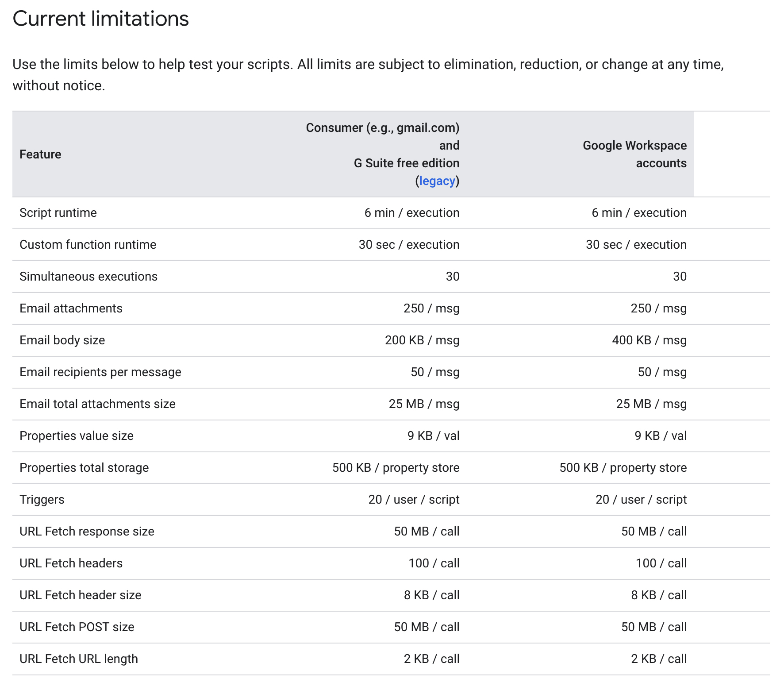Click the URL Fetch headers row label
Image resolution: width=784 pixels, height=686 pixels.
coord(71,563)
